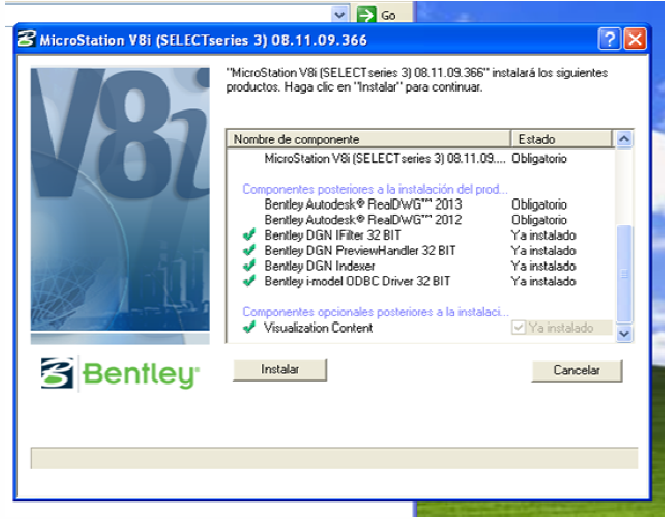This screenshot has width=665, height=519.
Task: Select the Bentley Autodesk RealDWG 2012 row
Action: point(420,220)
